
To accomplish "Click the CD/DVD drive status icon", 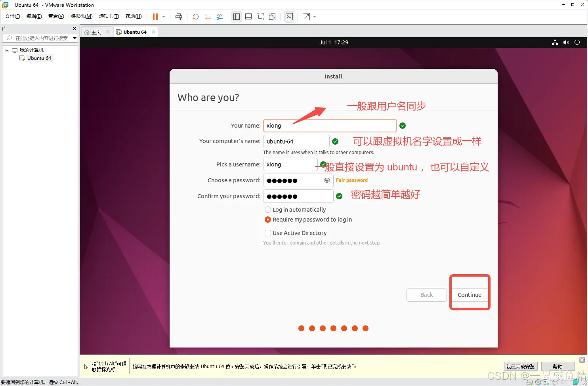I will pyautogui.click(x=538, y=382).
